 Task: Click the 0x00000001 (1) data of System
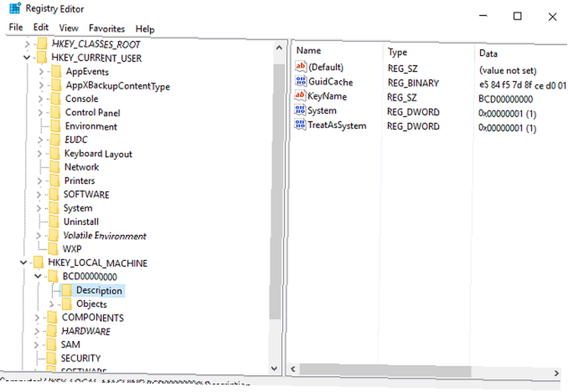point(507,113)
